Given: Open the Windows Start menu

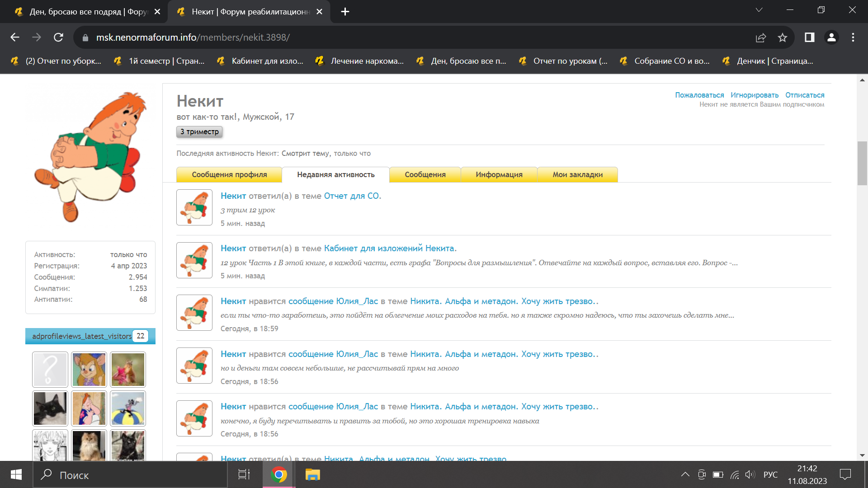Looking at the screenshot, I should tap(16, 475).
